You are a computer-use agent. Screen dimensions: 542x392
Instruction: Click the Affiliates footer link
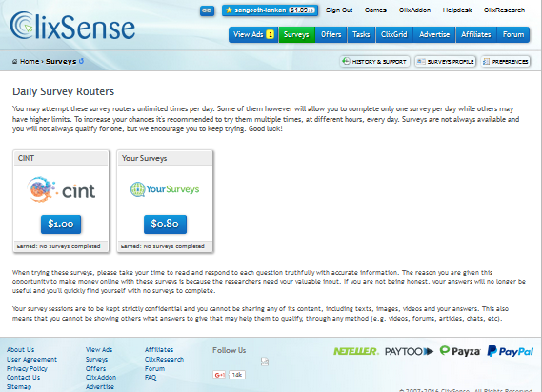[159, 350]
